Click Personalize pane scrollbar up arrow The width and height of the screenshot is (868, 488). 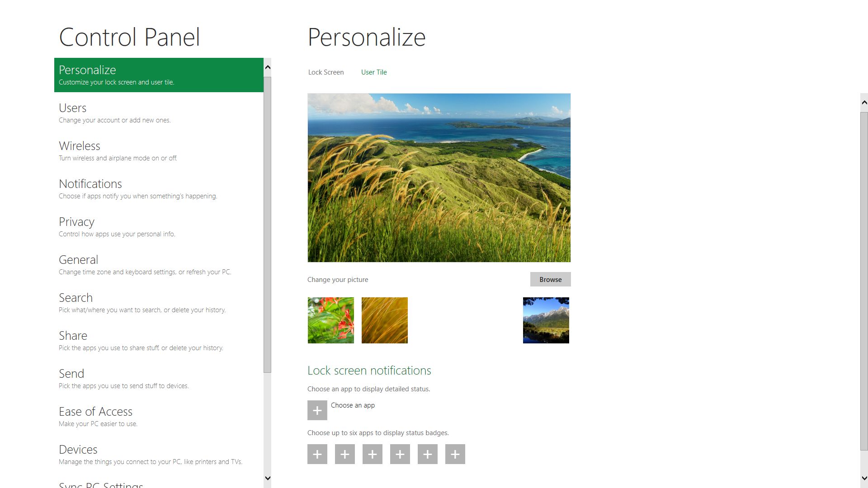(864, 103)
